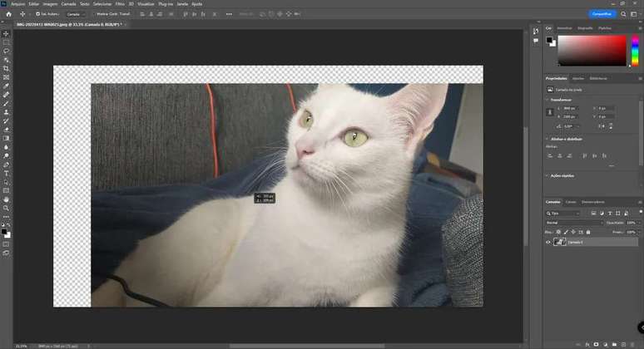Viewport: 644px width, 349px height.
Task: Click the foreground color swatch in Color panel
Action: (549, 40)
